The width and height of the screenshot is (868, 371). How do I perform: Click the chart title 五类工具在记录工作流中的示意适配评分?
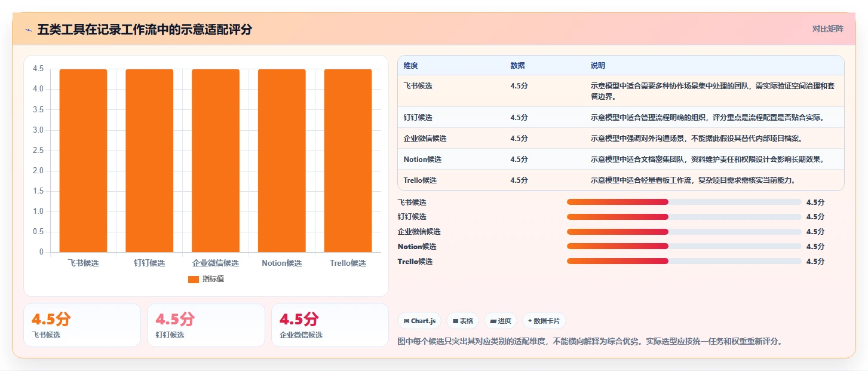click(145, 30)
